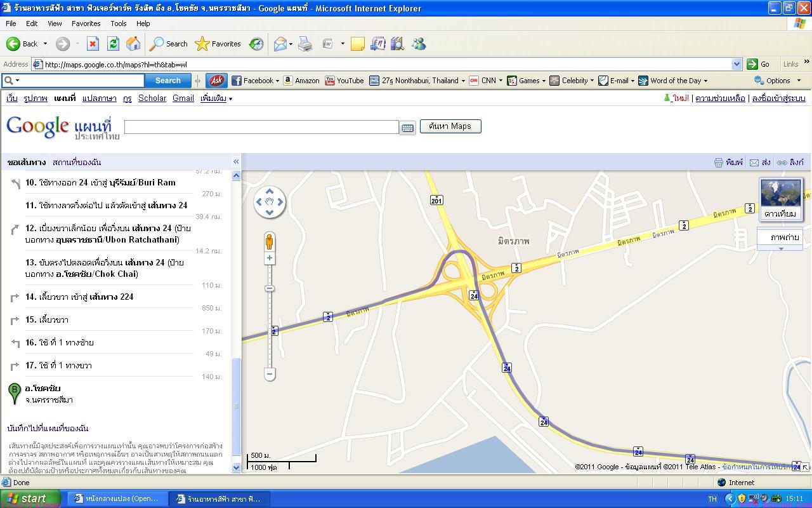Click the บันทึกไปที่แผนที่ของฉัน link
This screenshot has width=812, height=508.
coord(48,429)
